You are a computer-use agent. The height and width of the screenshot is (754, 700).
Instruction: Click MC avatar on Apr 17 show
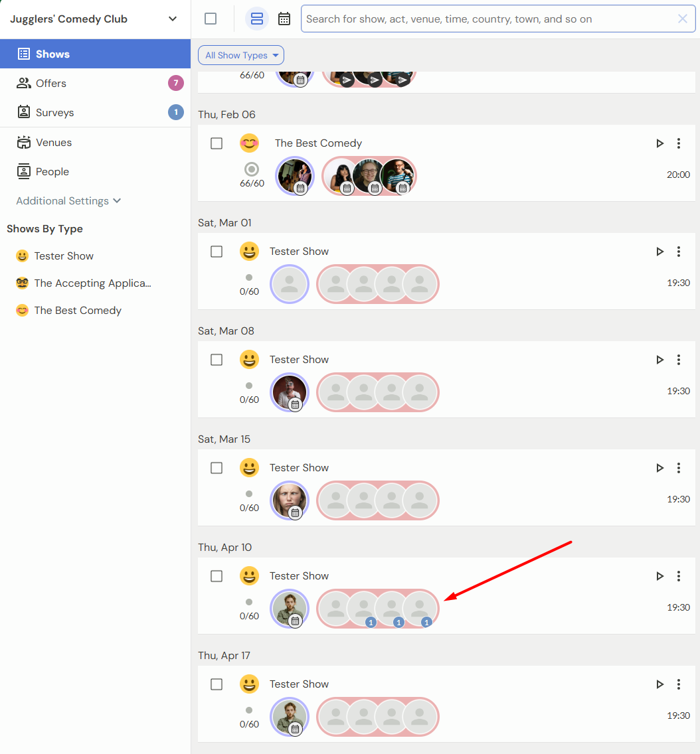tap(289, 717)
